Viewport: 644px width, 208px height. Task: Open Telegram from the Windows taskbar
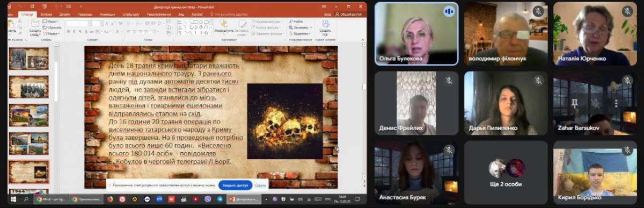coord(219,199)
